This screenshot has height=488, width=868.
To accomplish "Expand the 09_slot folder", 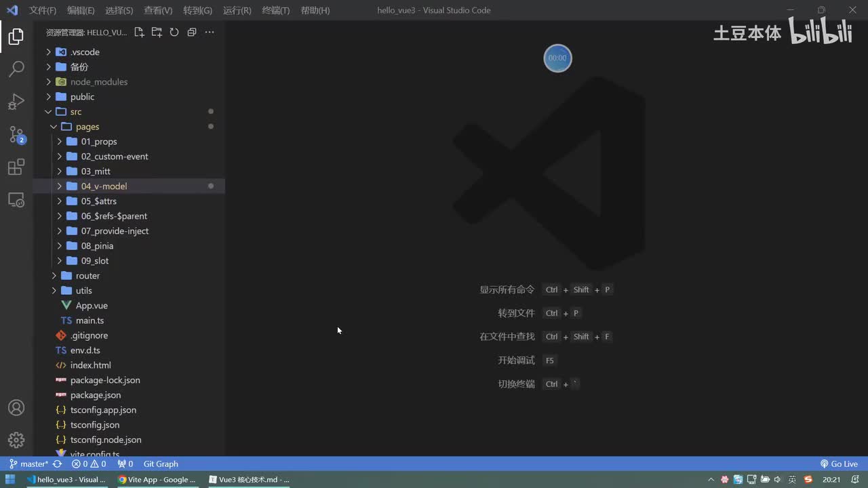I will pos(129,261).
